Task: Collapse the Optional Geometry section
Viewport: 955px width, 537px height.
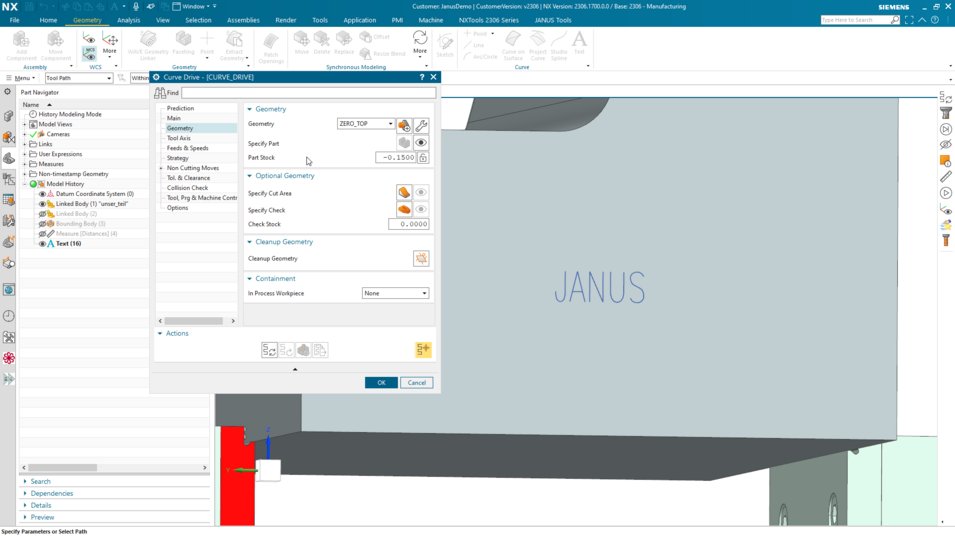Action: (250, 176)
